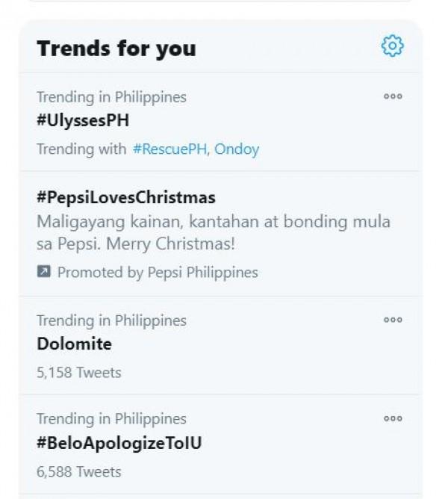448x499 pixels.
Task: Click Trending in Philippines label above #BeloApologizeToIU
Action: click(x=111, y=419)
